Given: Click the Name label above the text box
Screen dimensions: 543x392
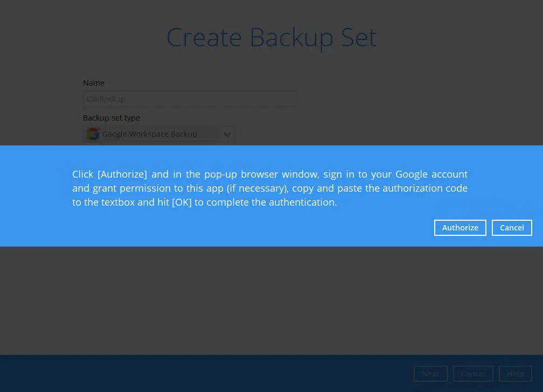Looking at the screenshot, I should (x=93, y=82).
